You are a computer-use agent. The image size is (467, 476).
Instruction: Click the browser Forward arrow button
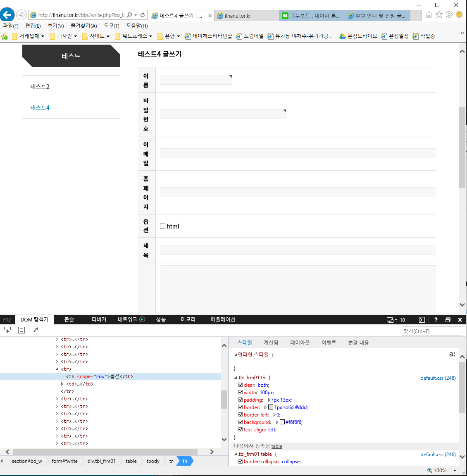[21, 14]
